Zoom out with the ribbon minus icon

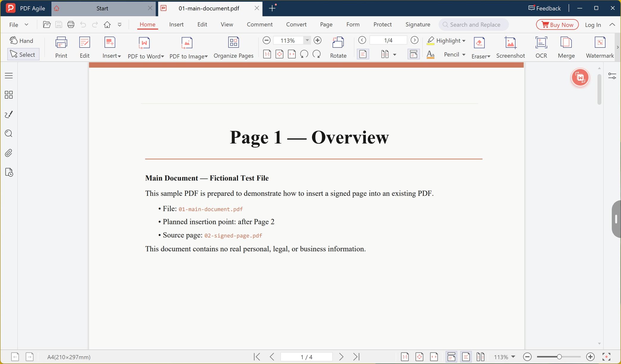tap(266, 40)
